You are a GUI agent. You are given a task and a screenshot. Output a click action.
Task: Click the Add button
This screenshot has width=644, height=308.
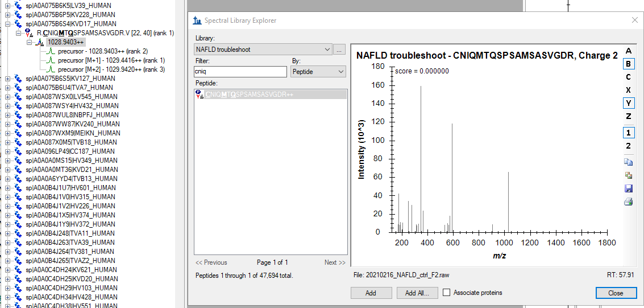tap(371, 293)
